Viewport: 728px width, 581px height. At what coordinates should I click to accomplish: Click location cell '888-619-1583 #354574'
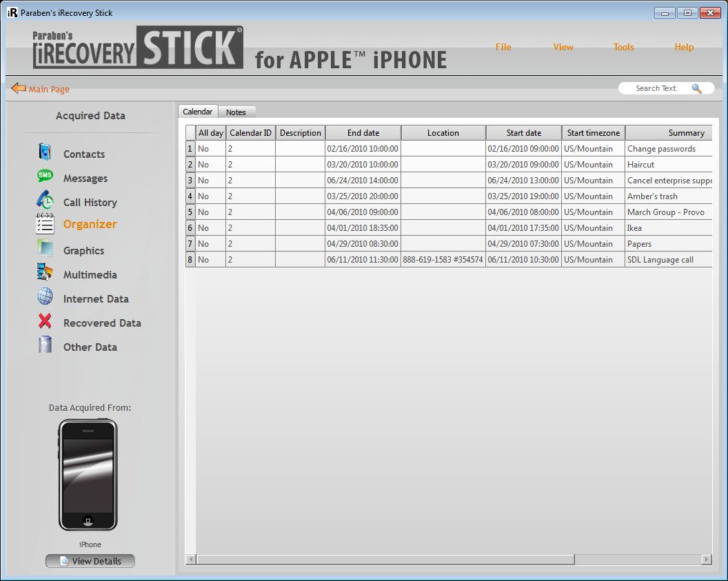click(443, 259)
